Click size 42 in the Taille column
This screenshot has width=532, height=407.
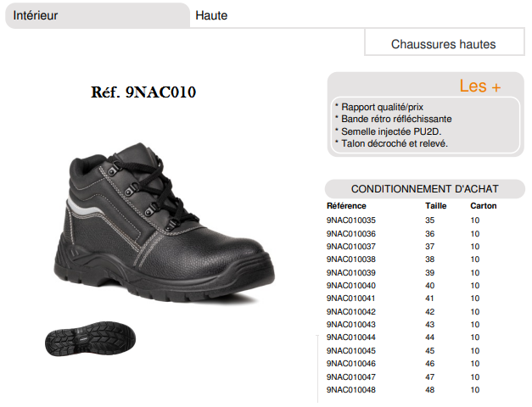point(429,312)
